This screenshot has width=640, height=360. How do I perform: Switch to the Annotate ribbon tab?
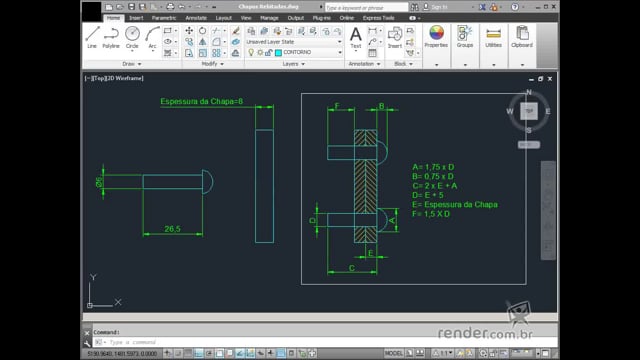coord(196,18)
